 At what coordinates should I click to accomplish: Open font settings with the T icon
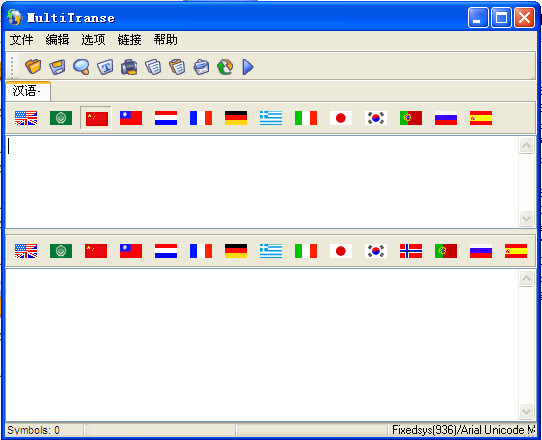pos(105,67)
